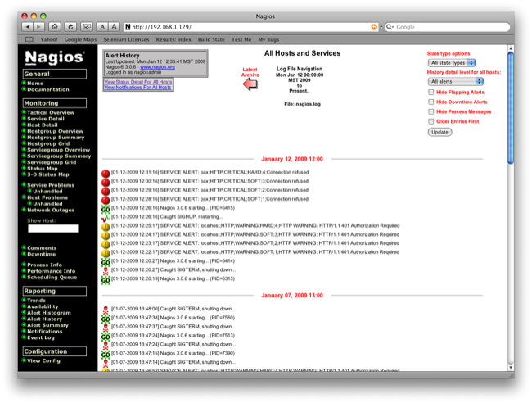Screen dimensions: 532x403
Task: Click skull icon for 13:48:00 SIGTERM entry
Action: pyautogui.click(x=106, y=310)
